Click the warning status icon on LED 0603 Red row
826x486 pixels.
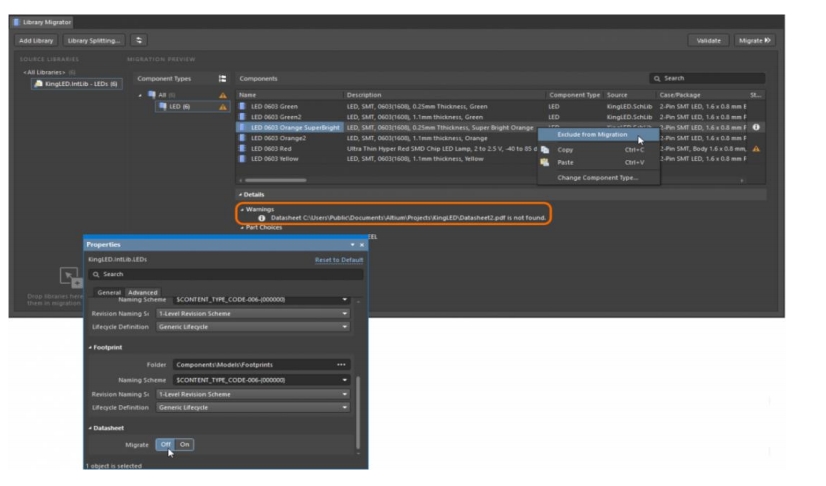756,149
